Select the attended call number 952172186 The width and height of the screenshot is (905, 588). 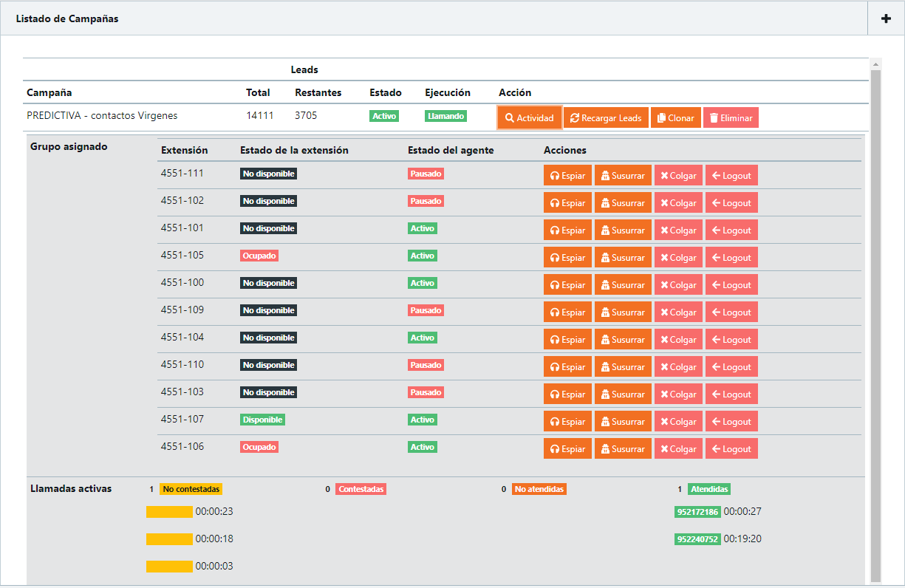pos(697,512)
